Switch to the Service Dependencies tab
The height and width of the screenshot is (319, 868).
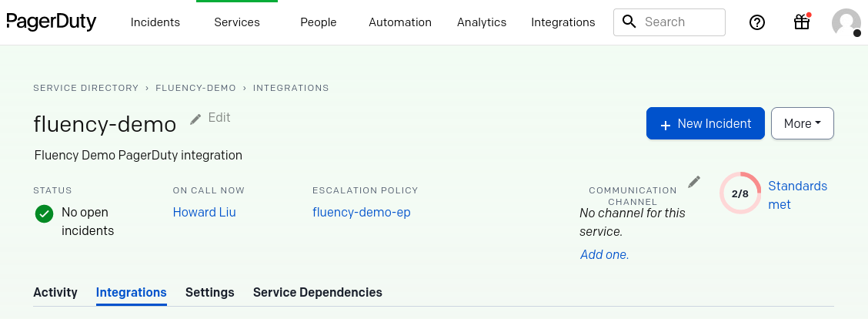point(317,292)
